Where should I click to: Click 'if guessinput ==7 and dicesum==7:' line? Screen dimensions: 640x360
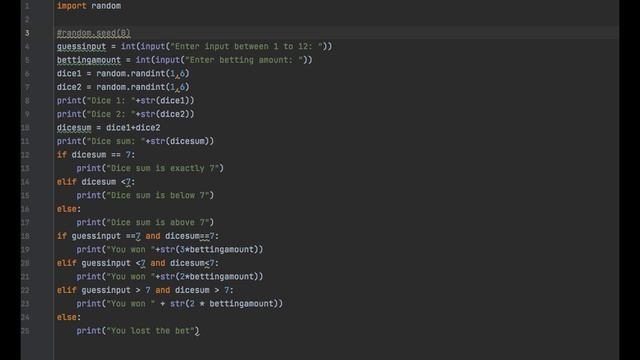pyautogui.click(x=138, y=236)
